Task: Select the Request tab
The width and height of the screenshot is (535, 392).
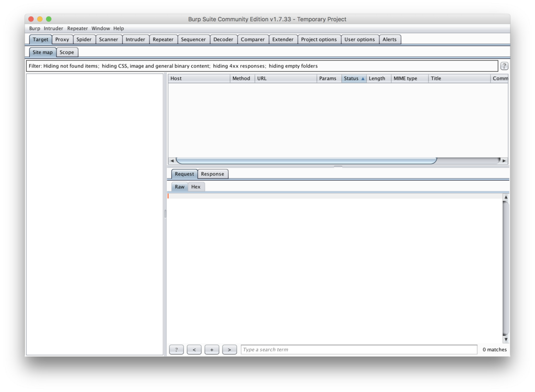Action: point(184,174)
